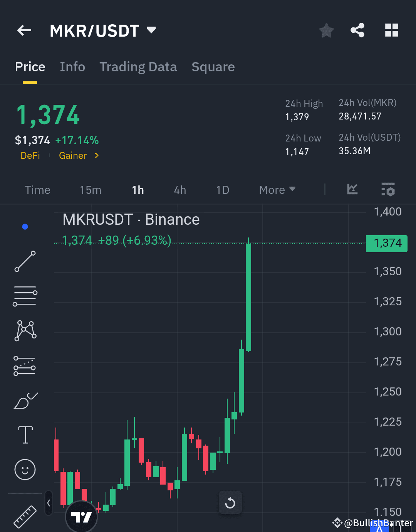Switch to the 4h timeframe
Screen dimensions: 416x532
tap(179, 190)
